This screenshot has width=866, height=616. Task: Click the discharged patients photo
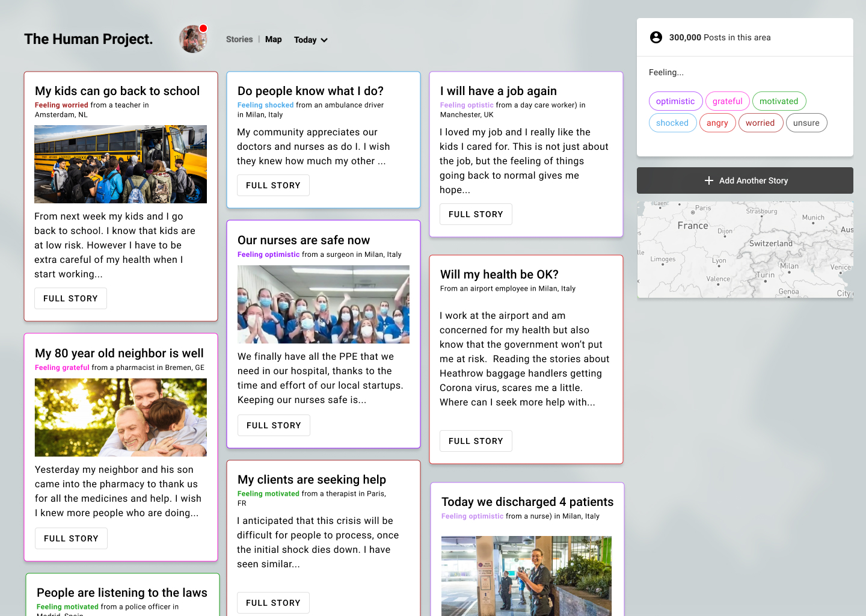[526, 576]
